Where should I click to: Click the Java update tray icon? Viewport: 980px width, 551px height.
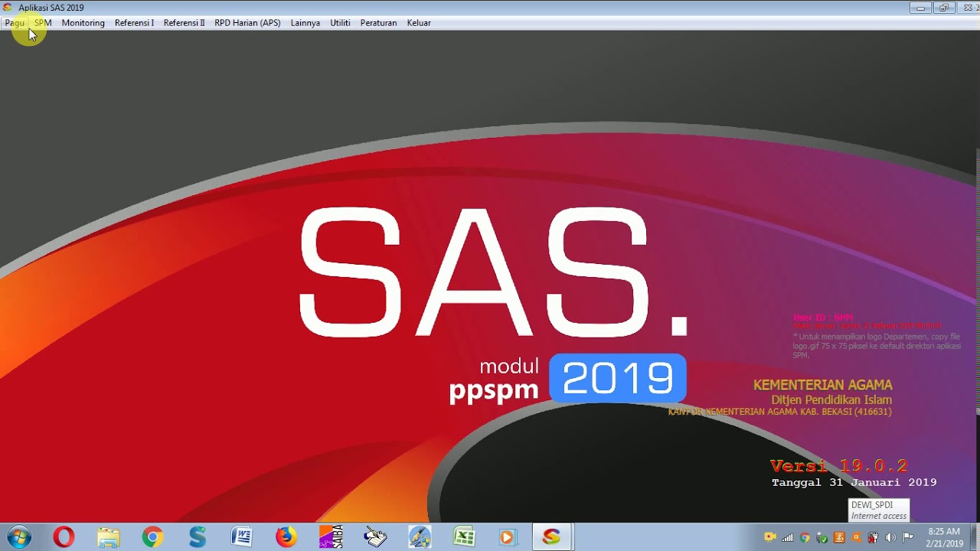pyautogui.click(x=839, y=537)
